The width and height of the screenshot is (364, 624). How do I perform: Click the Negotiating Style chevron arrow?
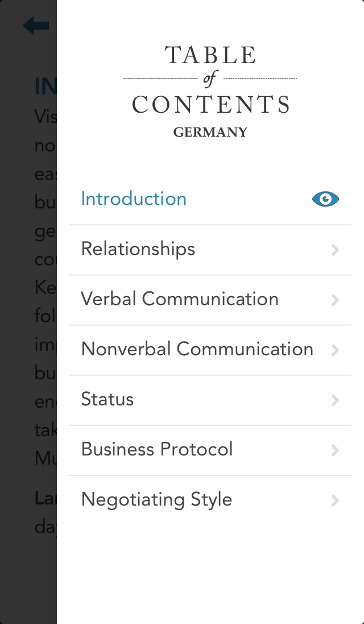[335, 500]
